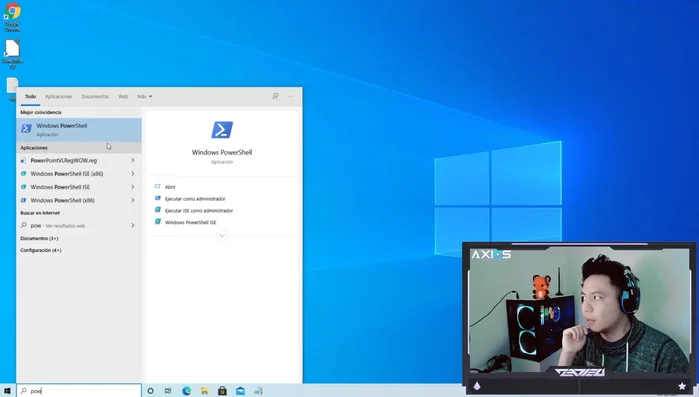Image resolution: width=699 pixels, height=397 pixels.
Task: Open Task View on the taskbar
Action: 168,391
